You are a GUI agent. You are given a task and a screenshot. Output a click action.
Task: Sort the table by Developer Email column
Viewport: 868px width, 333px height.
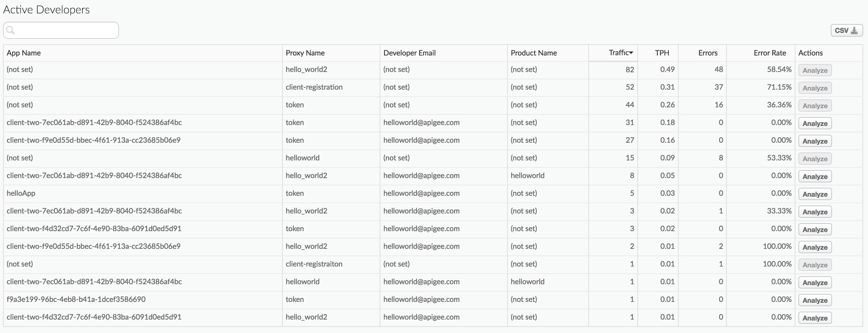[x=409, y=52]
